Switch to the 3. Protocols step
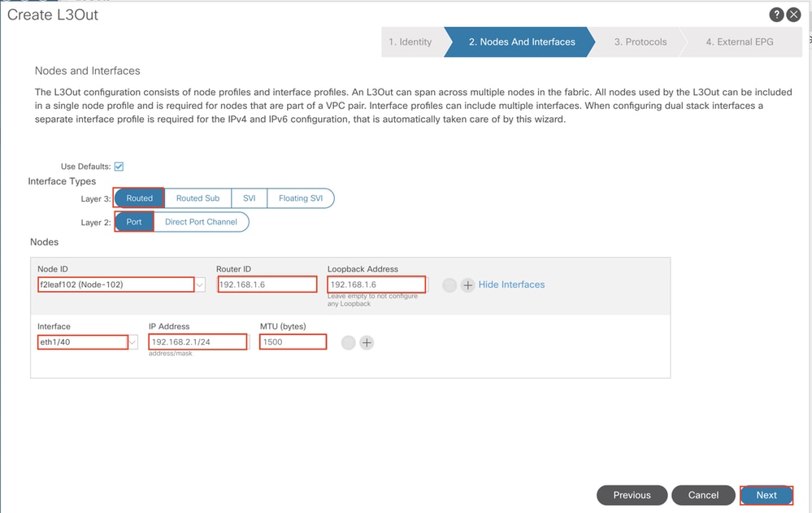812x513 pixels. click(x=640, y=42)
